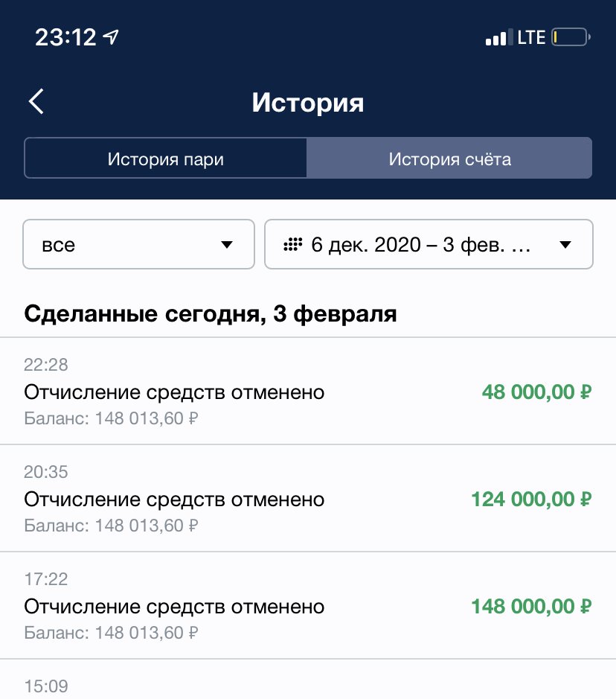
Task: Tap the location arrow in status bar
Action: click(112, 36)
